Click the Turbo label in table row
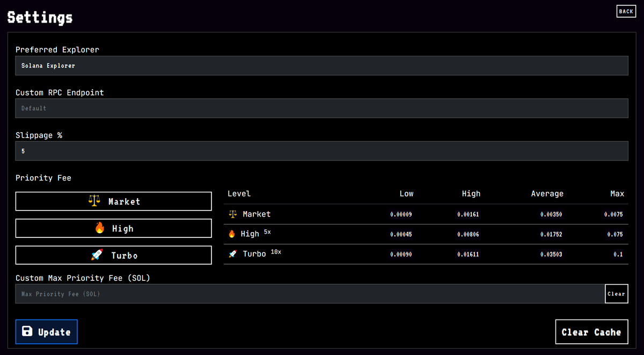This screenshot has height=355, width=644. point(254,254)
